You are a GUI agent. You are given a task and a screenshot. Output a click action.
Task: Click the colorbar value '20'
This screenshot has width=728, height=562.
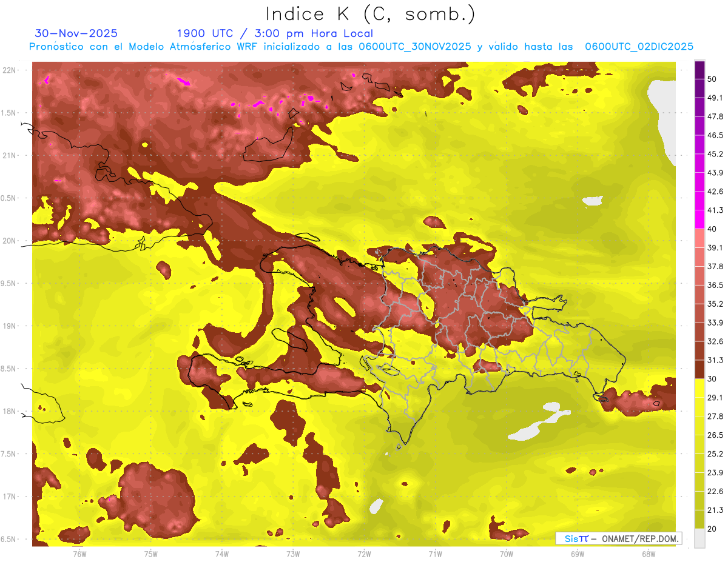pyautogui.click(x=712, y=529)
